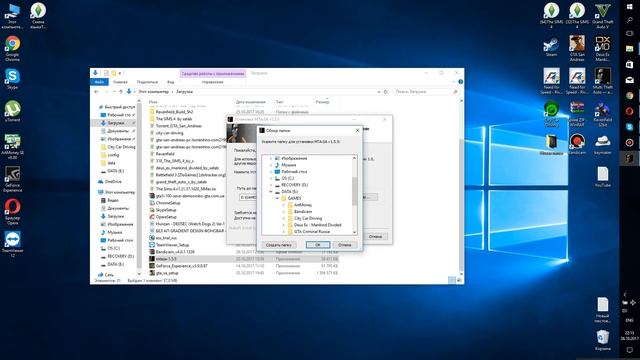Viewport: 640px width, 360px height.
Task: Select OneDrive in Explorer navigation pane
Action: pyautogui.click(x=113, y=182)
